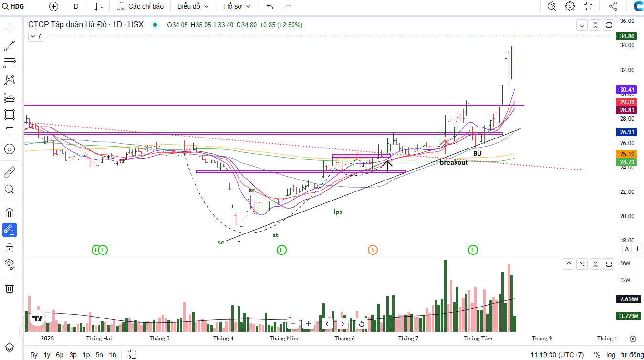Switch to the 6p time range
644x360 pixels.
point(60,355)
